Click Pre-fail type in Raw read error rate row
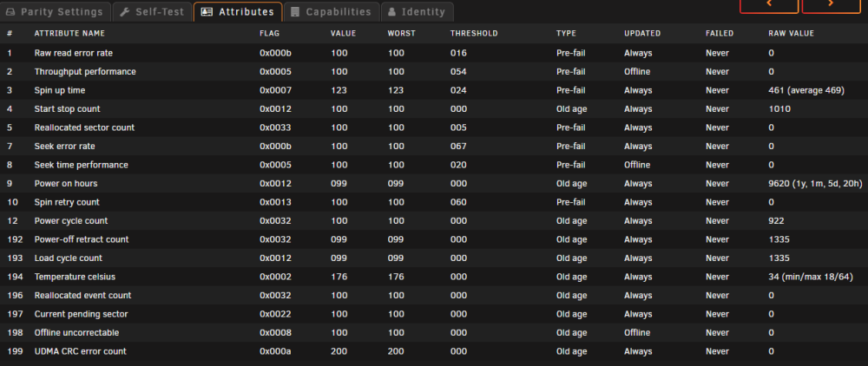868x366 pixels. [571, 53]
